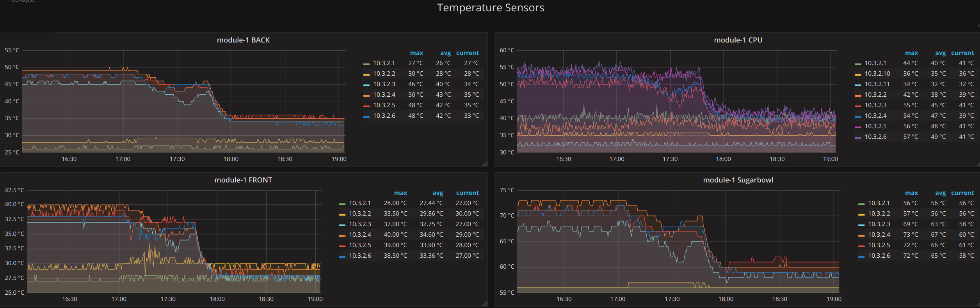
Task: Click the yellow swatch for 10.3.2.2 in FRONT legend
Action: click(342, 214)
